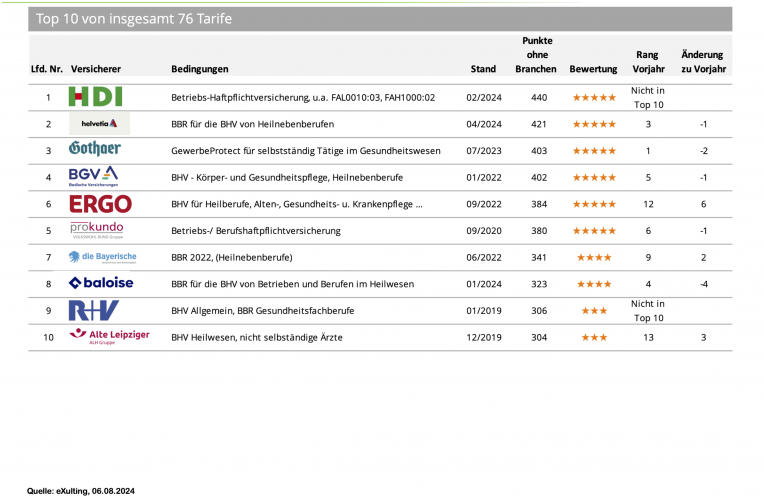The image size is (764, 500).
Task: Click 'GewerbeProtect für selbstständig Tätige' text
Action: [257, 151]
